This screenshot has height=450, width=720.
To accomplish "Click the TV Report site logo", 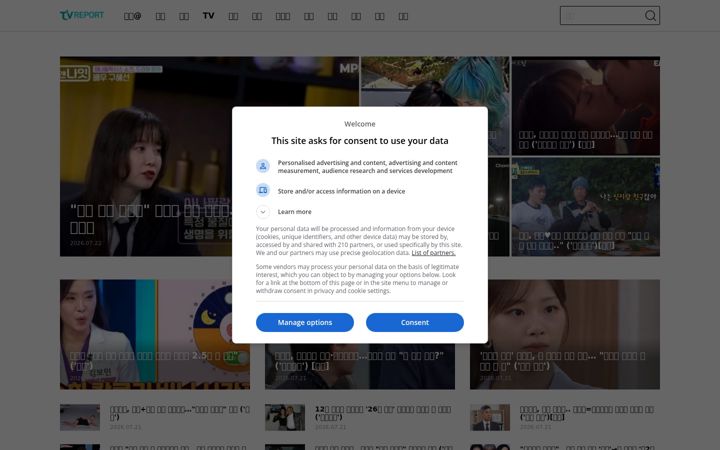I will (x=82, y=16).
